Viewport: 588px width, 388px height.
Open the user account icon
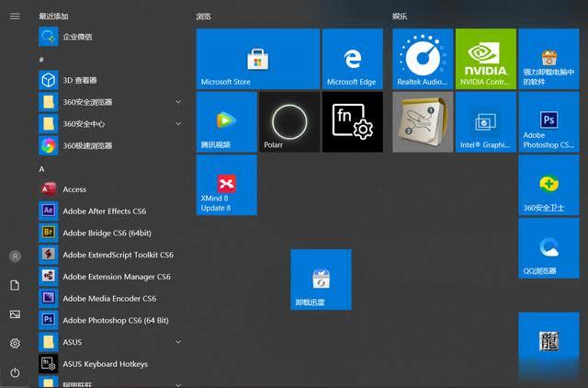[15, 257]
